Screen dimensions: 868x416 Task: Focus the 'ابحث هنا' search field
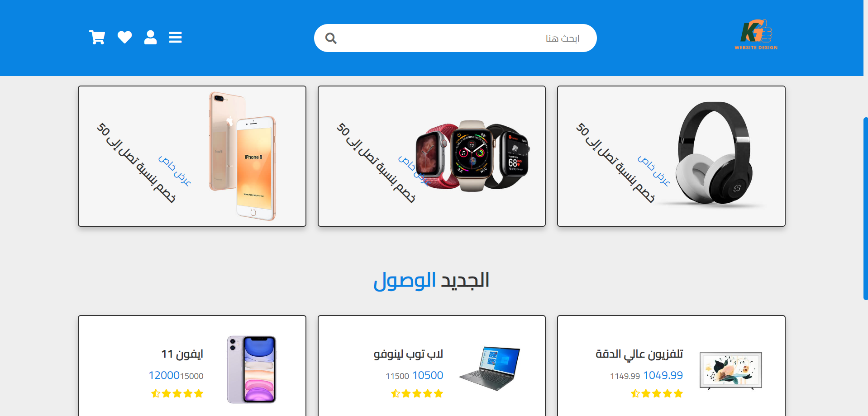click(455, 38)
